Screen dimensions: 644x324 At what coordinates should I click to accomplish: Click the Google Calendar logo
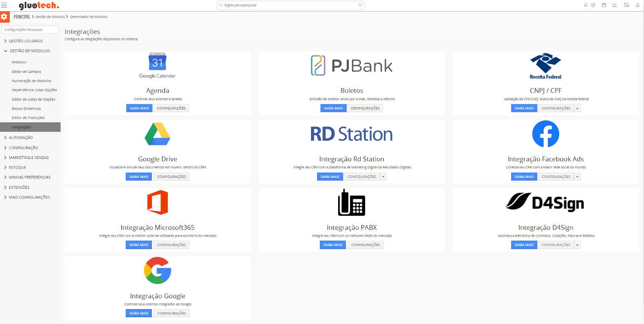(x=157, y=66)
